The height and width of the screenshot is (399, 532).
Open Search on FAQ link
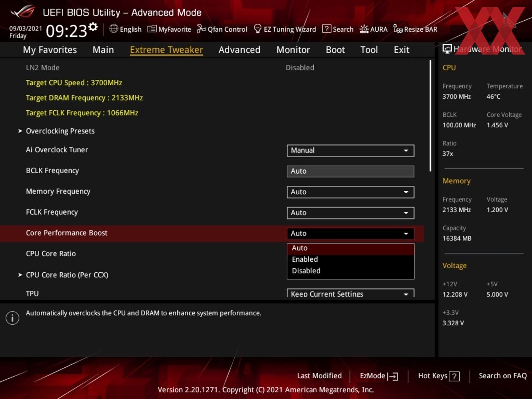point(503,376)
